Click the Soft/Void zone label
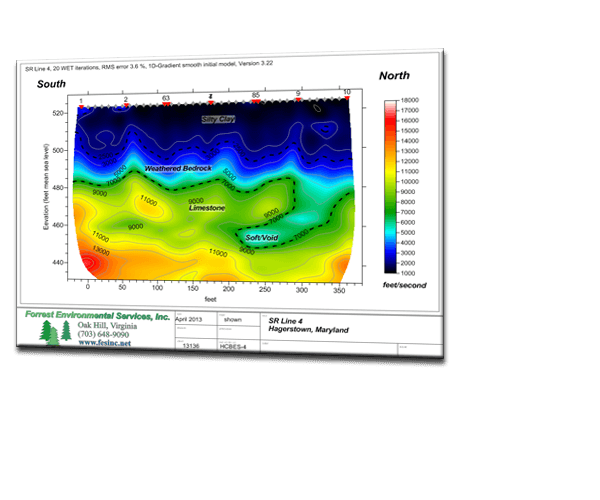The width and height of the screenshot is (600, 500). (262, 238)
